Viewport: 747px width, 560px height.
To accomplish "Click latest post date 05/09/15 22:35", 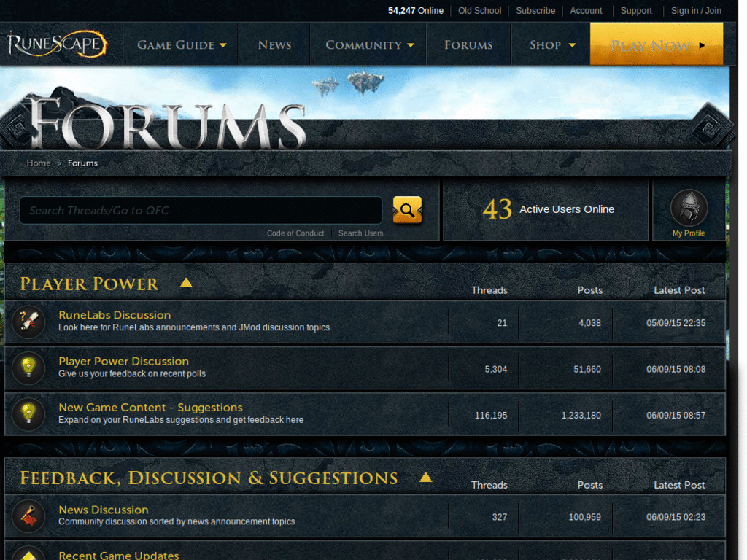I will pos(676,323).
